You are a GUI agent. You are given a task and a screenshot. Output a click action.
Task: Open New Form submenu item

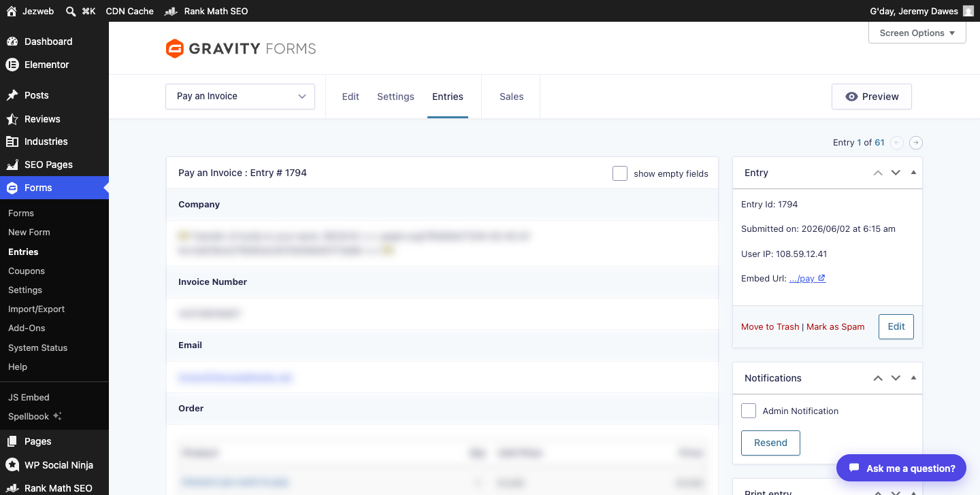click(x=29, y=232)
